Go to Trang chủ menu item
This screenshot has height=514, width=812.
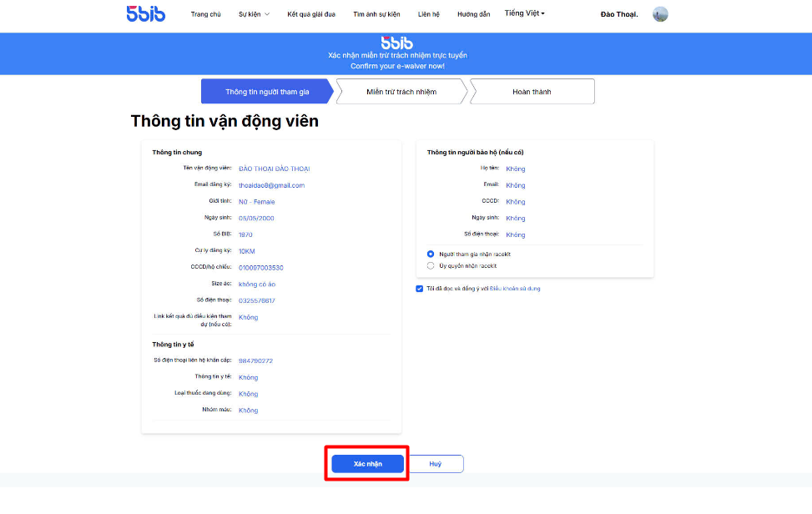click(x=205, y=14)
